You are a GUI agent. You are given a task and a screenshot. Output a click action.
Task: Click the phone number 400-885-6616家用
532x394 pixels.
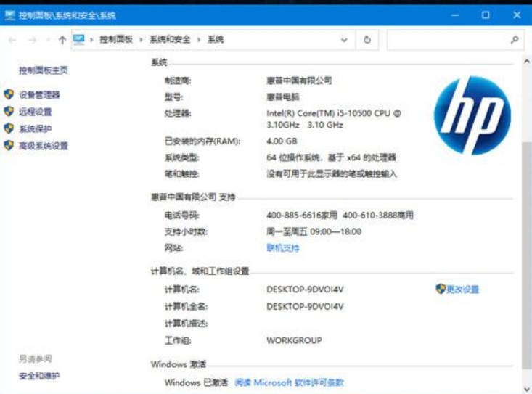[x=302, y=215]
